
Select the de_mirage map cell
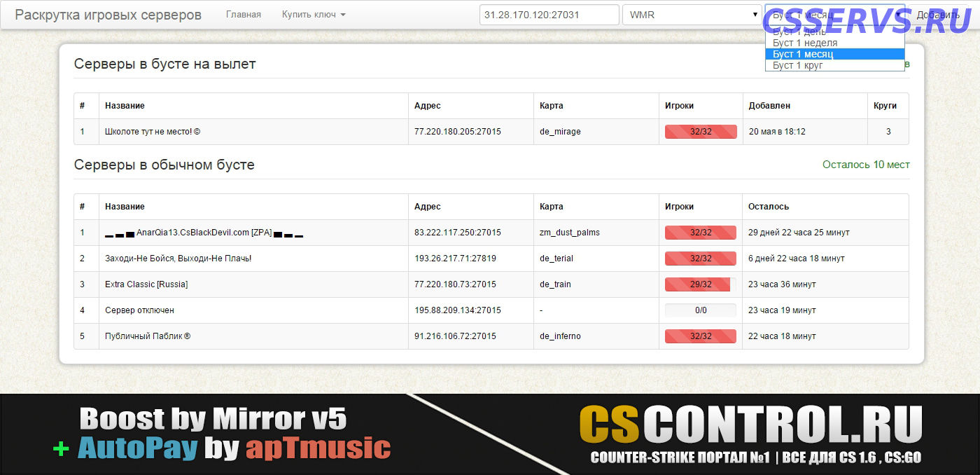560,132
